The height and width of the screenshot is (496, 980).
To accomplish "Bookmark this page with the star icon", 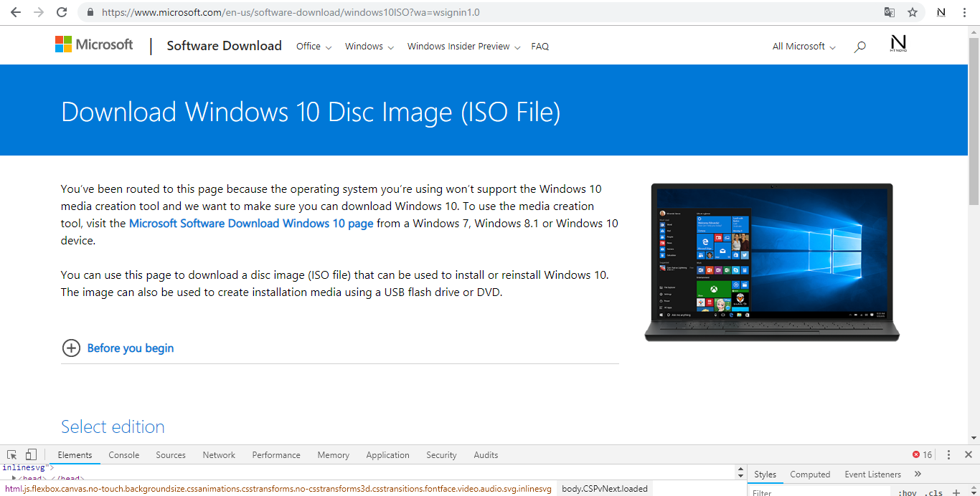I will 912,12.
